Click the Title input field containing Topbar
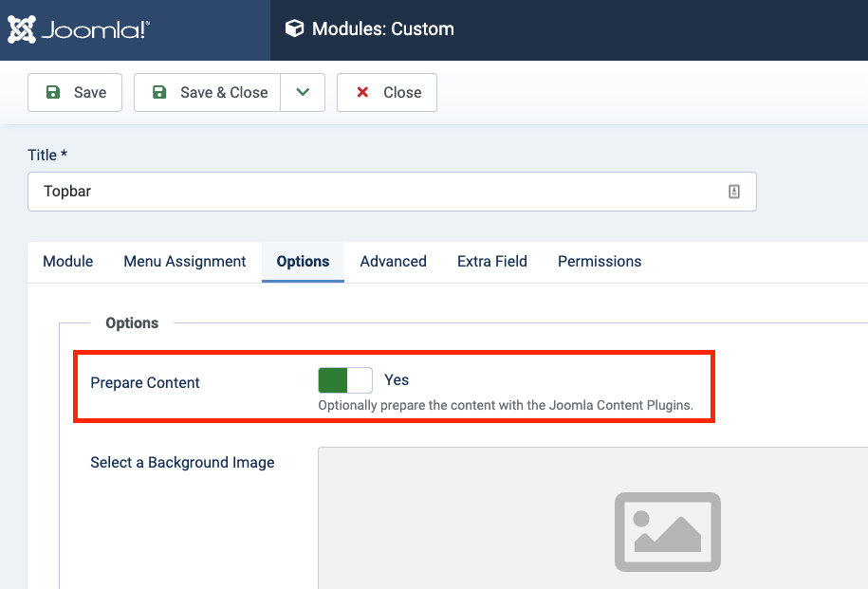868x589 pixels. coord(392,192)
